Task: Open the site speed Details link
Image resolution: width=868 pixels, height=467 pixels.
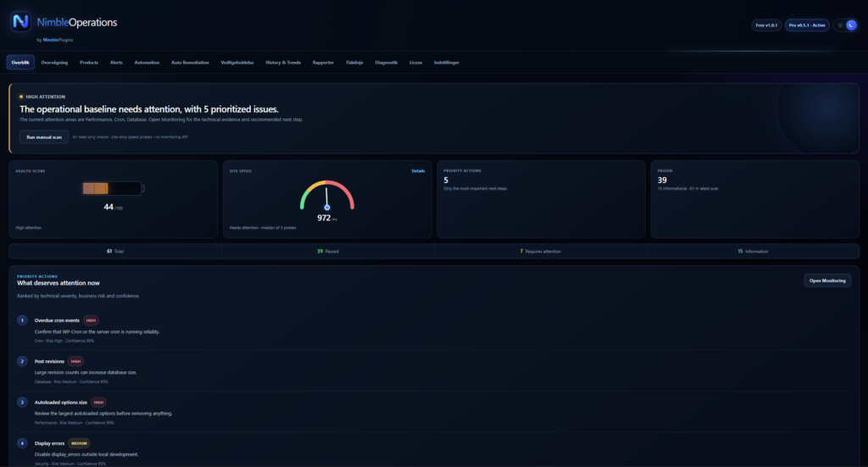Action: point(418,171)
